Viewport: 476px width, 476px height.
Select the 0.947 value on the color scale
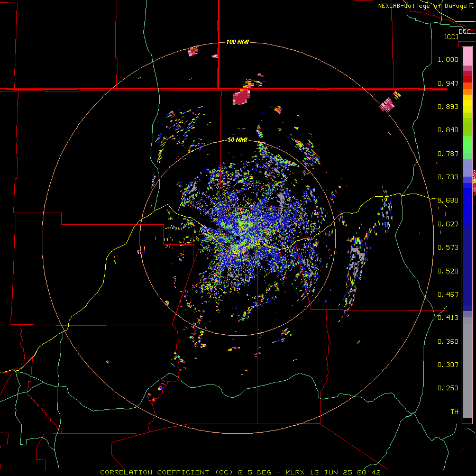coord(448,83)
